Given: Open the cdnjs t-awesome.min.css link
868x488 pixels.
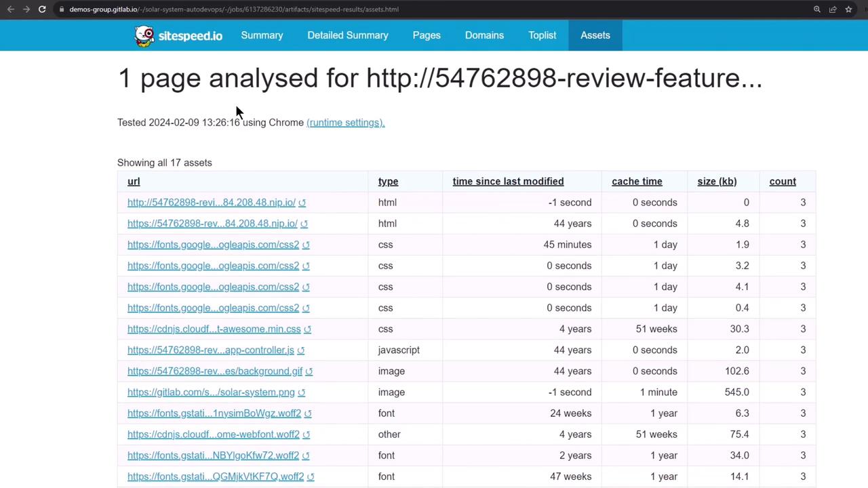Looking at the screenshot, I should click(x=214, y=329).
